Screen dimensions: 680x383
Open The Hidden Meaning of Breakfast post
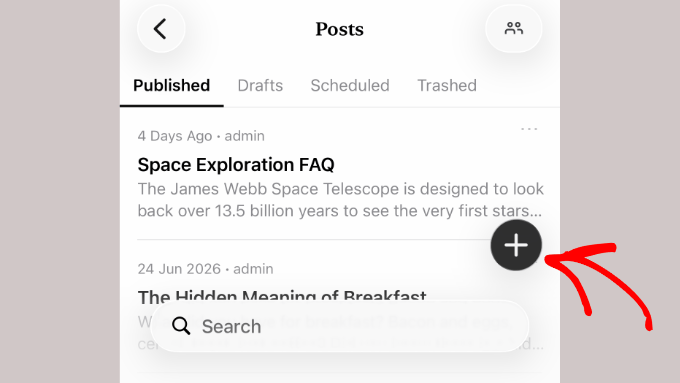point(282,296)
